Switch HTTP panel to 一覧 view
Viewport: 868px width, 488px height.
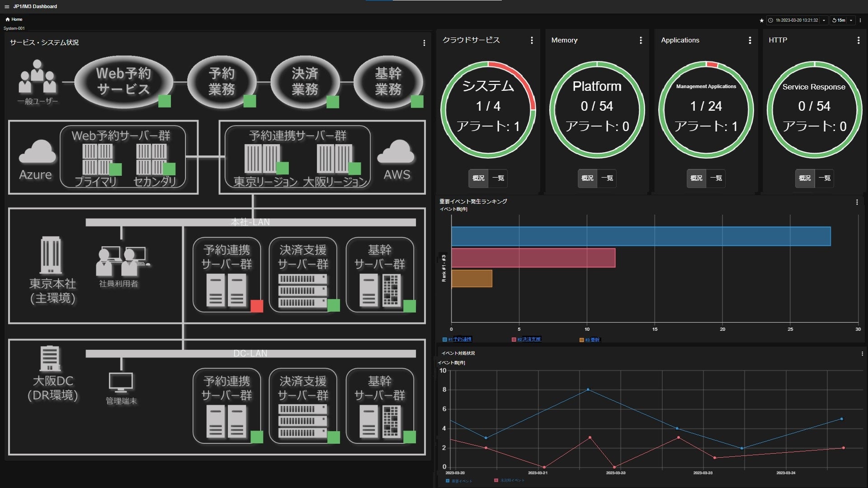824,178
